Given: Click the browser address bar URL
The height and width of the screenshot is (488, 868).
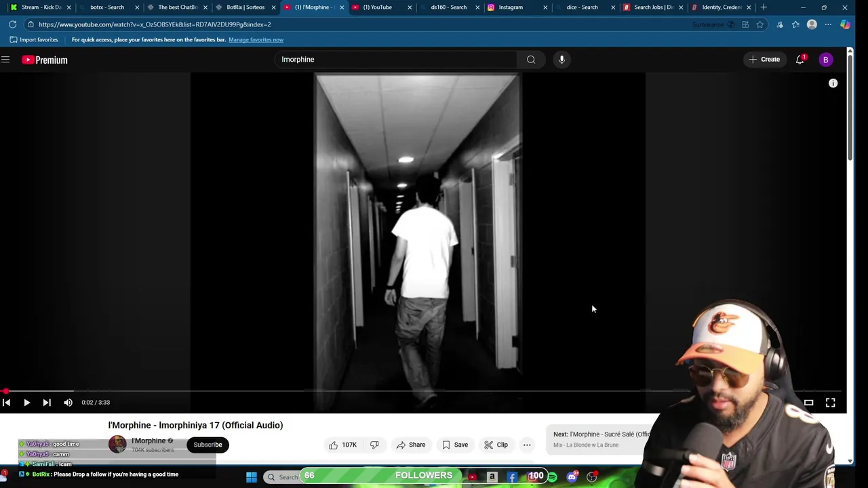Looking at the screenshot, I should point(155,24).
